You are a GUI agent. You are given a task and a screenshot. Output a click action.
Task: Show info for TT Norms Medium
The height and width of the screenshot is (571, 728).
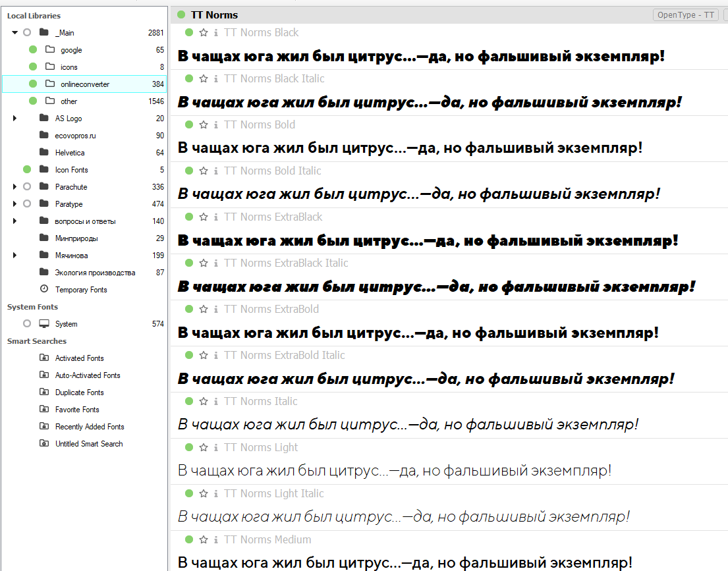[x=216, y=539]
